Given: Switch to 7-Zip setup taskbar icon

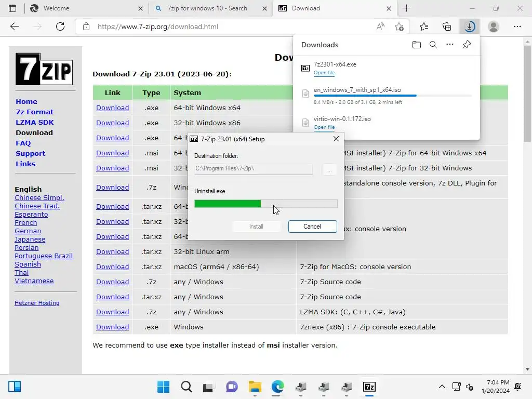Looking at the screenshot, I should (x=369, y=387).
